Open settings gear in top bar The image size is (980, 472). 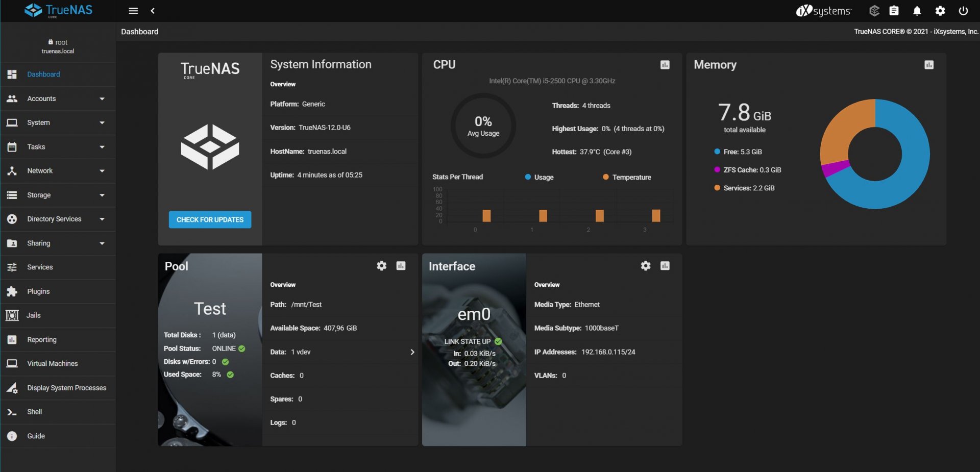[x=940, y=11]
